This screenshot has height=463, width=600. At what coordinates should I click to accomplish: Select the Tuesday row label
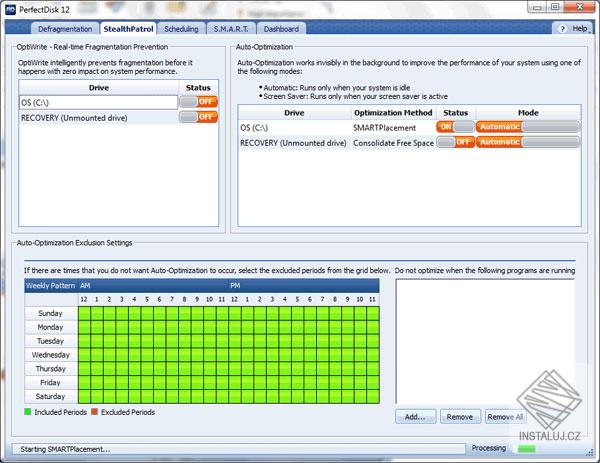[51, 341]
